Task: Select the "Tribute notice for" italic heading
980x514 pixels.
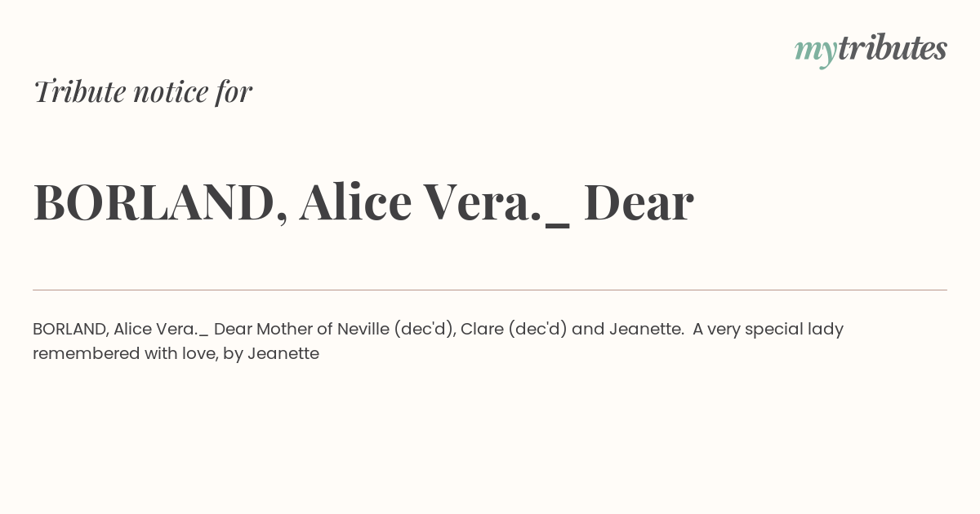Action: pos(142,91)
